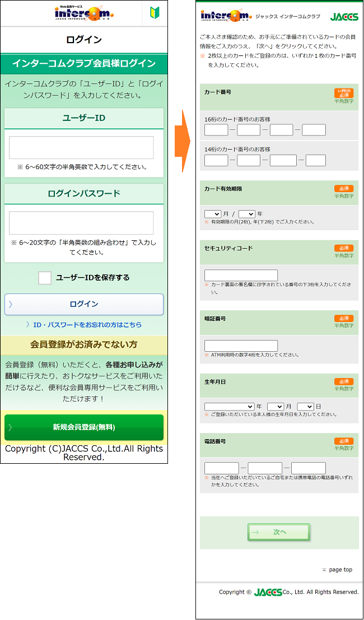Click the JACCS logo in card form header
364x620 pixels.
coord(344,17)
